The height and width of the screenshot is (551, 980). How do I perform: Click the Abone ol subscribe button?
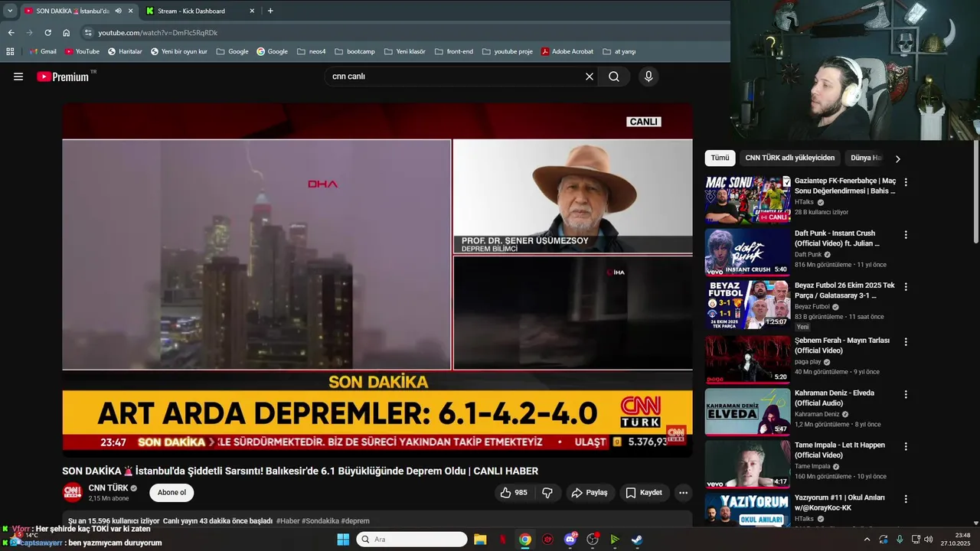click(x=171, y=493)
